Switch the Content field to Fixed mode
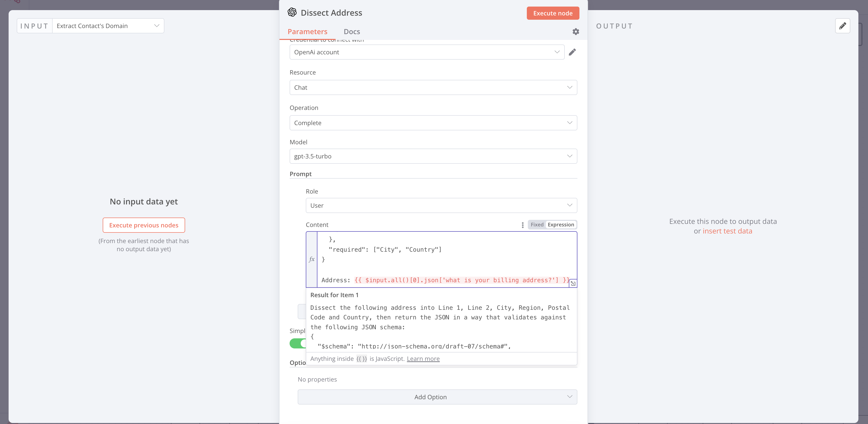 click(537, 224)
